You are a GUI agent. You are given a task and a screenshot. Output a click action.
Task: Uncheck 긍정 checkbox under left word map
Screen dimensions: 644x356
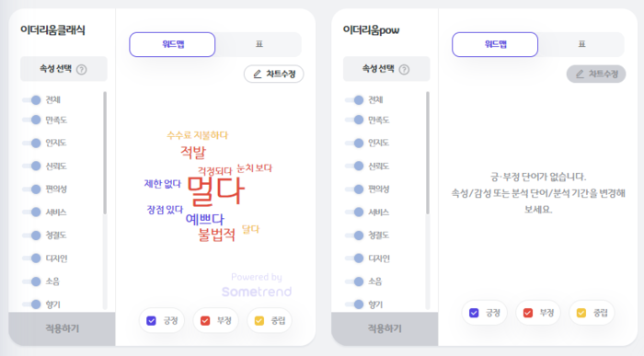coord(151,321)
